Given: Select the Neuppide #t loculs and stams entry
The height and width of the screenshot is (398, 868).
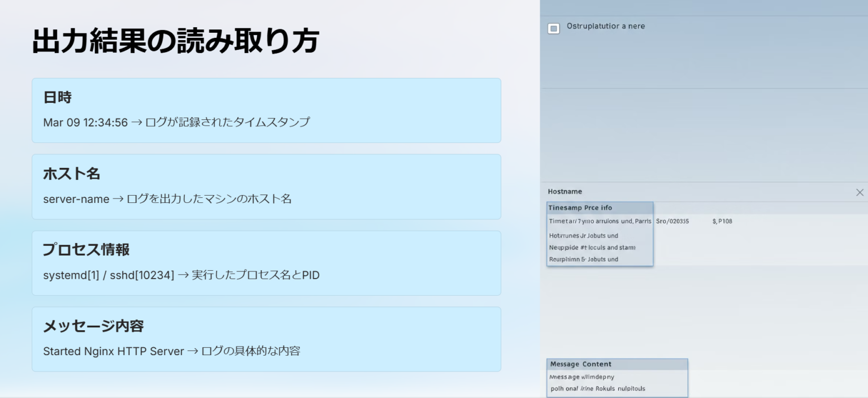Looking at the screenshot, I should click(x=592, y=247).
